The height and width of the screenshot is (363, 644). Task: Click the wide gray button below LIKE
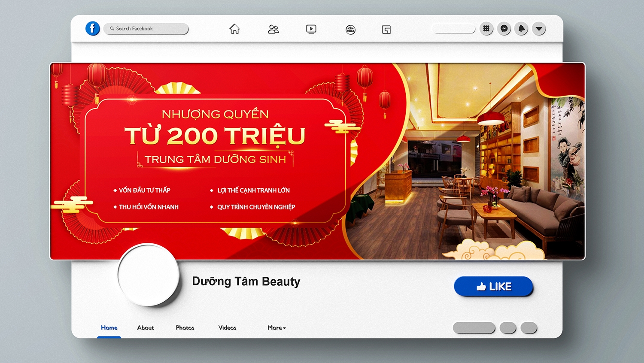point(474,328)
